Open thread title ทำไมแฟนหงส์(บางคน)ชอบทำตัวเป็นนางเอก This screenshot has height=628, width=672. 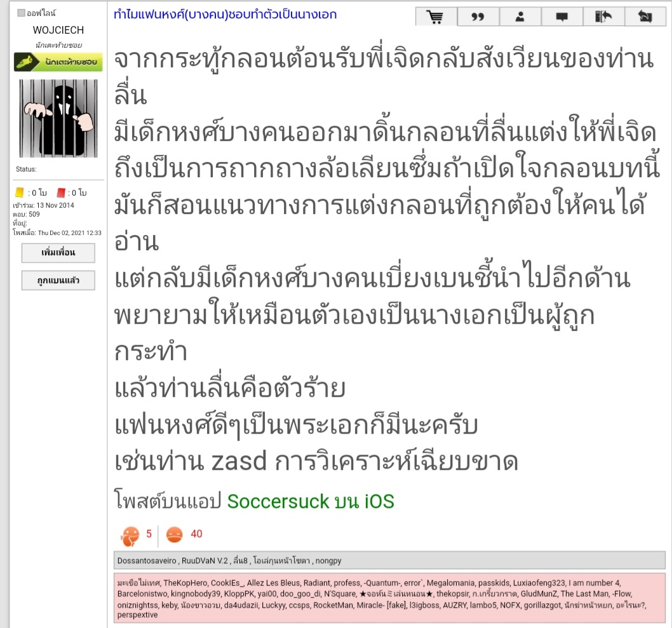(225, 15)
